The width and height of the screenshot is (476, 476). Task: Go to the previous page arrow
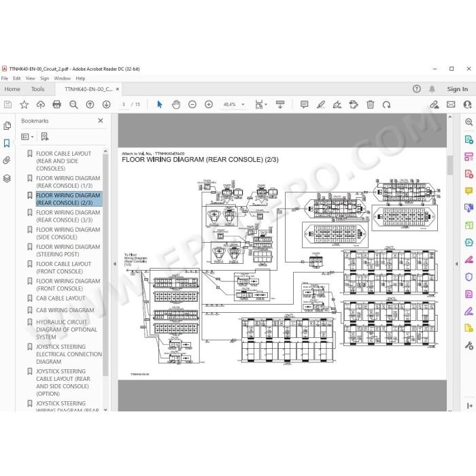(90, 105)
